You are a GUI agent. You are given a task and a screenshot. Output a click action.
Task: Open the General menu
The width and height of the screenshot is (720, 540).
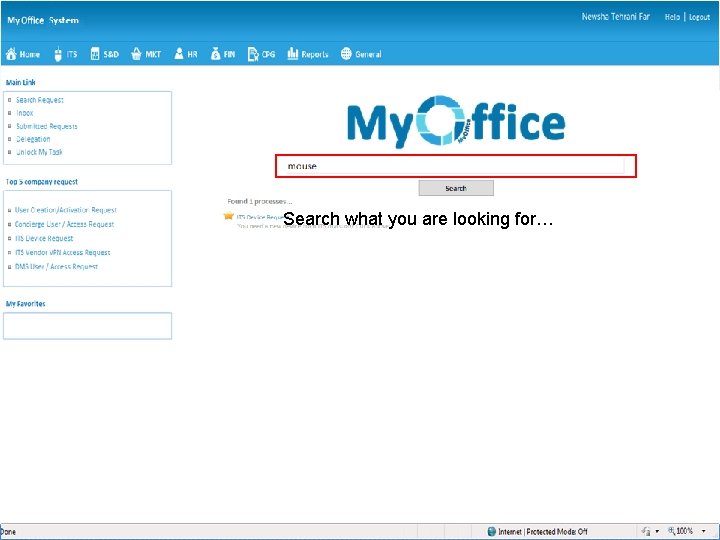(361, 54)
